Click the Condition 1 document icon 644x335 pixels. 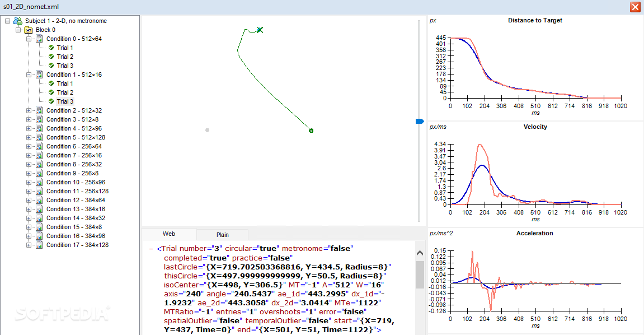point(39,75)
